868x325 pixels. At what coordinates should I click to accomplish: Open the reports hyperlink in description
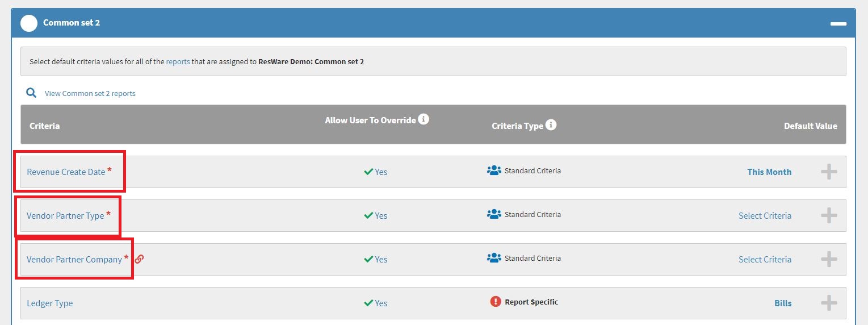(x=178, y=61)
